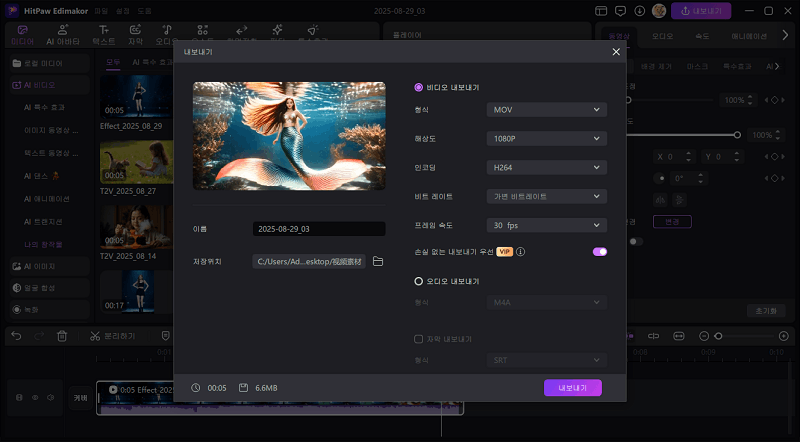
Task: Select the 비디오 내보내기 radio button
Action: point(419,87)
